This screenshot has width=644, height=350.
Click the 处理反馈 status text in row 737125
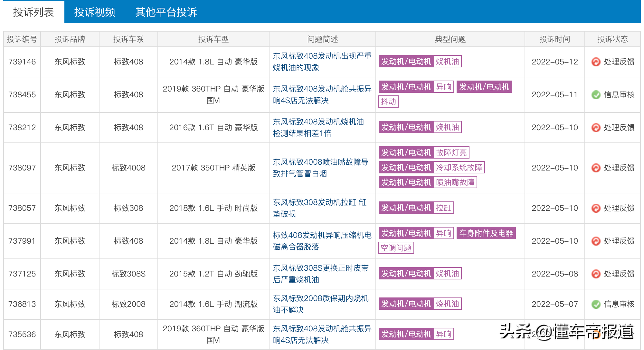click(x=619, y=274)
